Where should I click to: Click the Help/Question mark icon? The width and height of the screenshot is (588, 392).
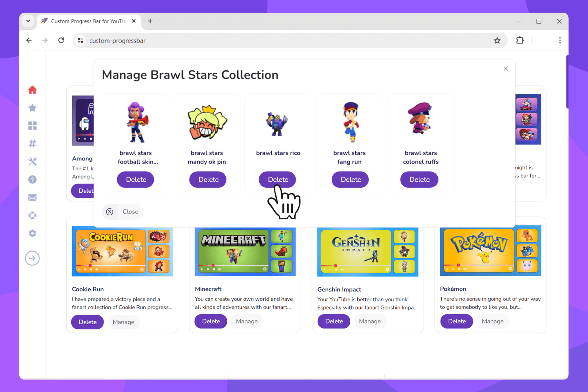tap(33, 179)
